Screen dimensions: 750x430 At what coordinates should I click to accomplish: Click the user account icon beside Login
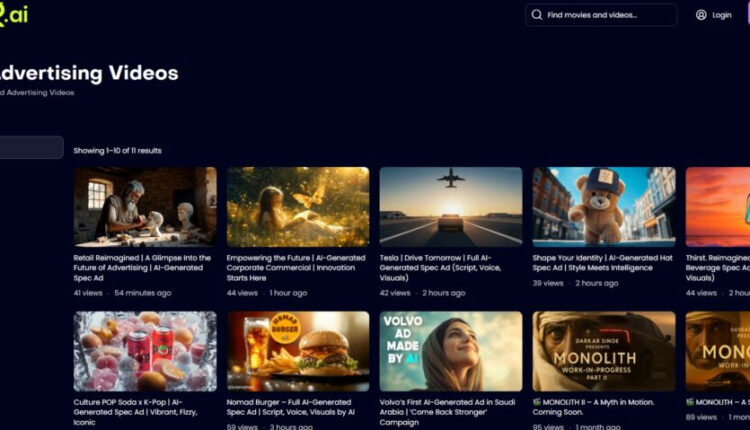[x=701, y=15]
